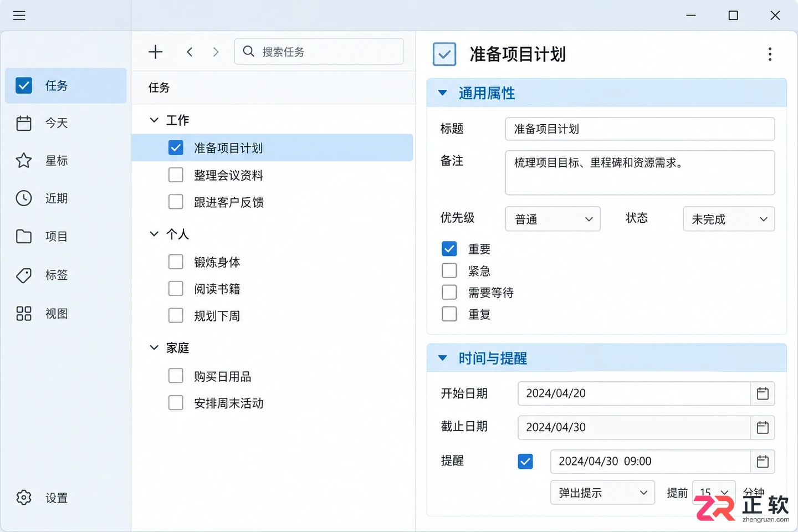Select the 阅读书籍 task row text
Screen dimensions: 798x532
217,289
